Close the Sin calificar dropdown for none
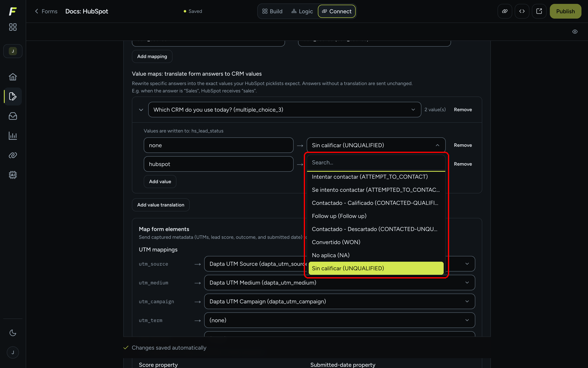 tap(376, 145)
